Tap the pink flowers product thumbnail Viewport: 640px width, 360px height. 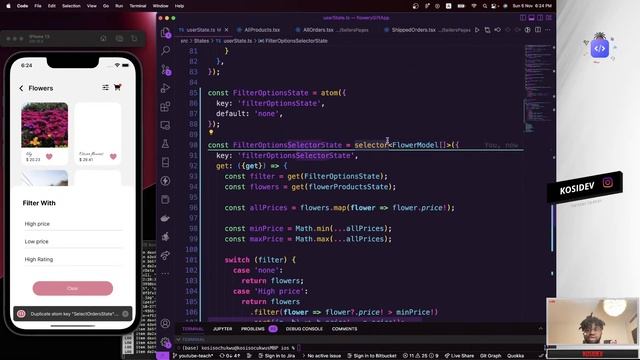tap(44, 125)
